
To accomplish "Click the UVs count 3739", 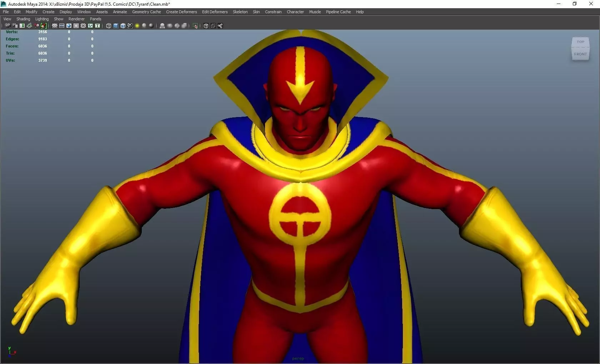I will 42,60.
